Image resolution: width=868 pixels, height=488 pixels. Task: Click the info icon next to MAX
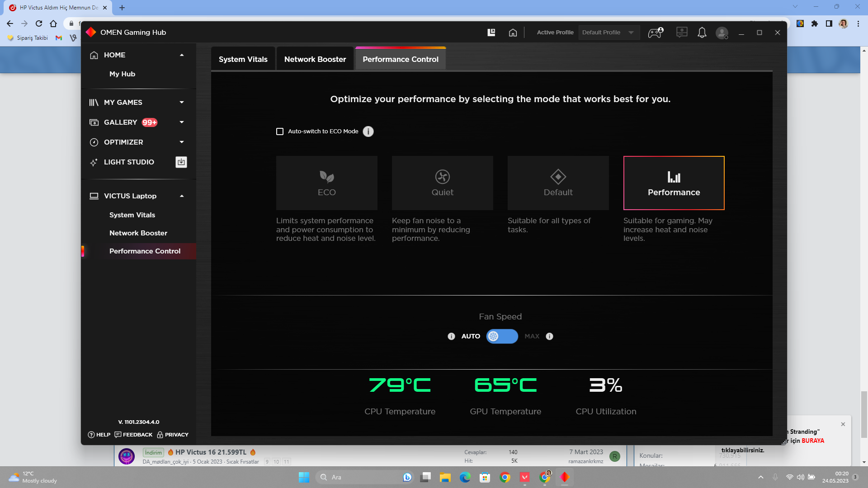point(549,336)
